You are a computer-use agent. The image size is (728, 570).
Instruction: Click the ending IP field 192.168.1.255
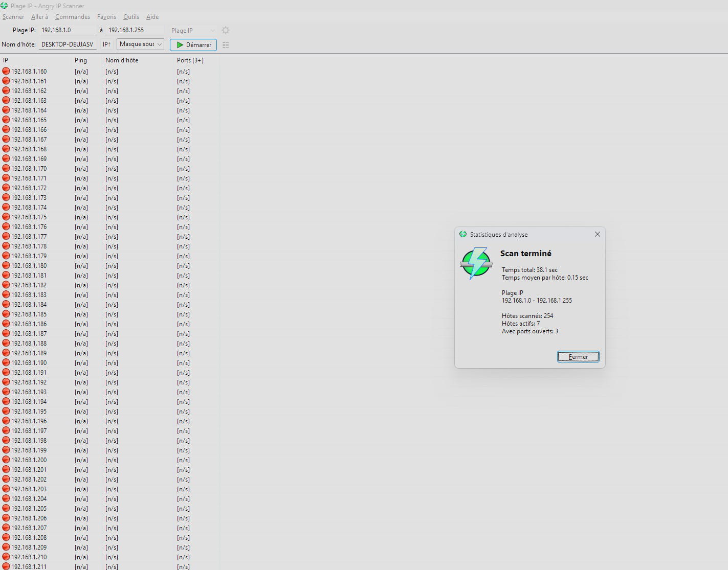click(x=135, y=30)
